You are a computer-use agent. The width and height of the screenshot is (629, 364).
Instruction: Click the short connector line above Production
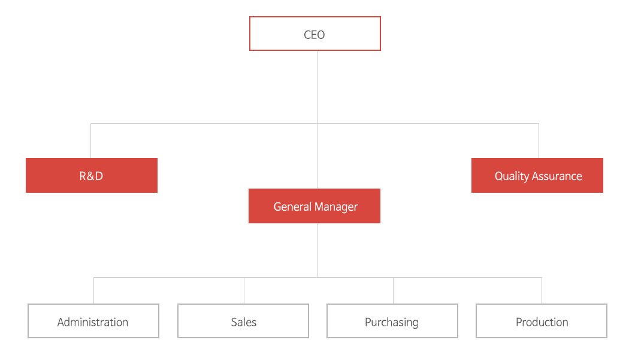pos(542,290)
